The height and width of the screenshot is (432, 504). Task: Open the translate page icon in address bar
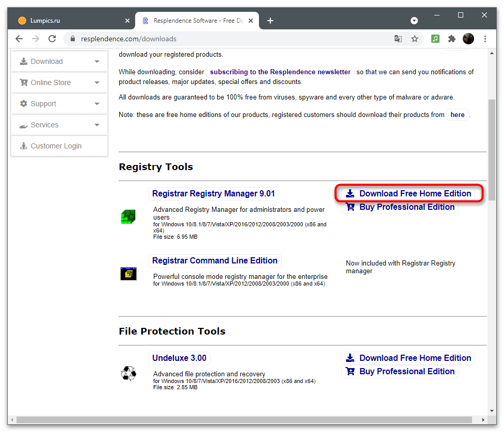tap(398, 39)
